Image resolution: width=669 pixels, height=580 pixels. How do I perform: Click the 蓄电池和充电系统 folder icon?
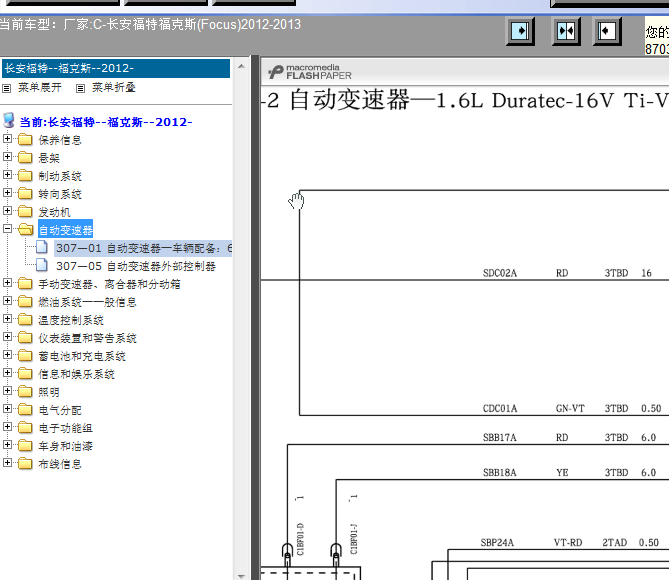click(25, 355)
